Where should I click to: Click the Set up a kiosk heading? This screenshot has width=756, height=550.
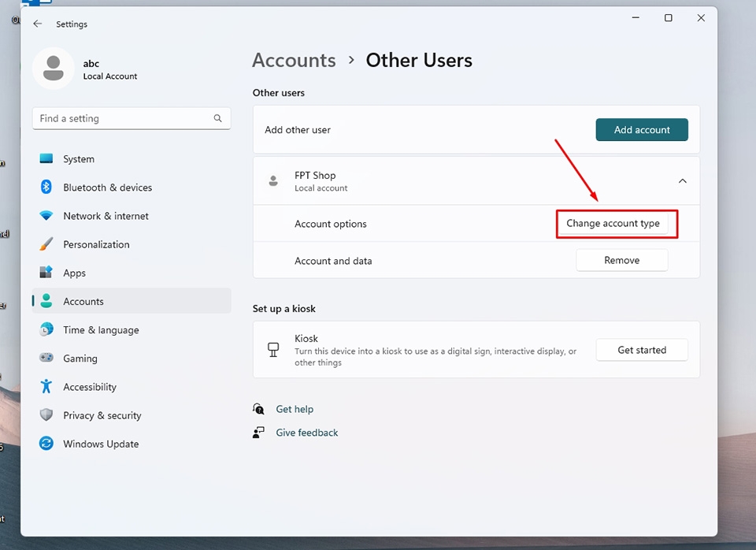click(x=284, y=309)
